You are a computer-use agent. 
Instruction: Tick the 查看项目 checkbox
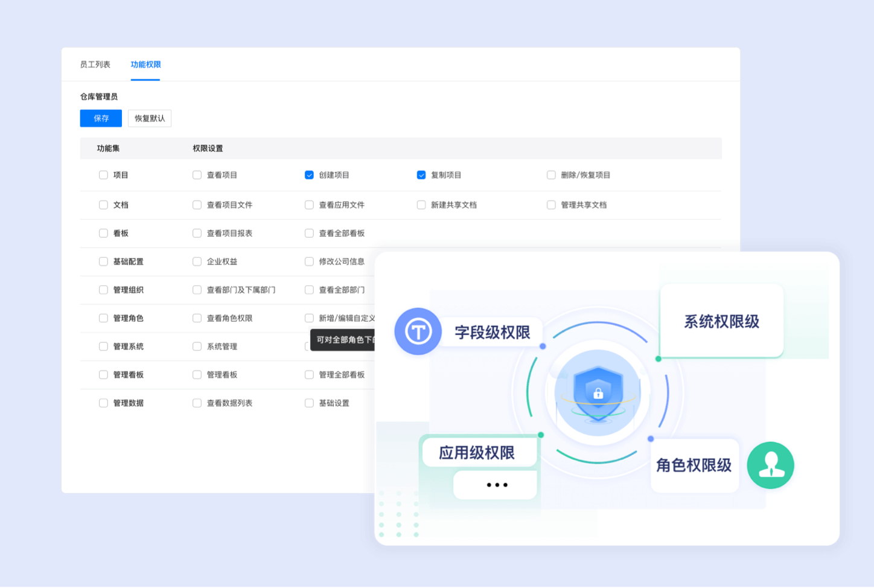[197, 175]
